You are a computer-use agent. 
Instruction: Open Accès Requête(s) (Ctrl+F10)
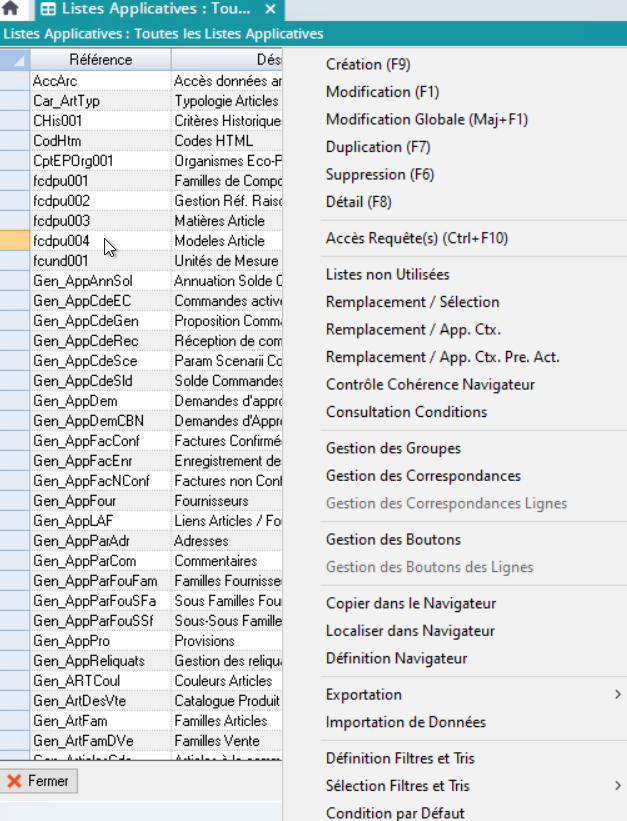coord(417,238)
